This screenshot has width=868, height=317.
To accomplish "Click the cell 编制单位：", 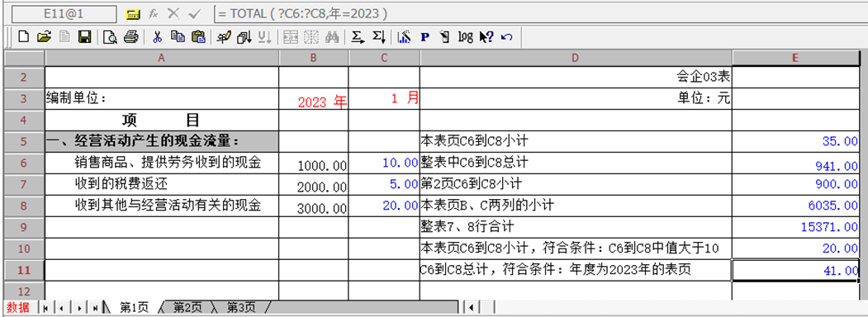I will (162, 99).
